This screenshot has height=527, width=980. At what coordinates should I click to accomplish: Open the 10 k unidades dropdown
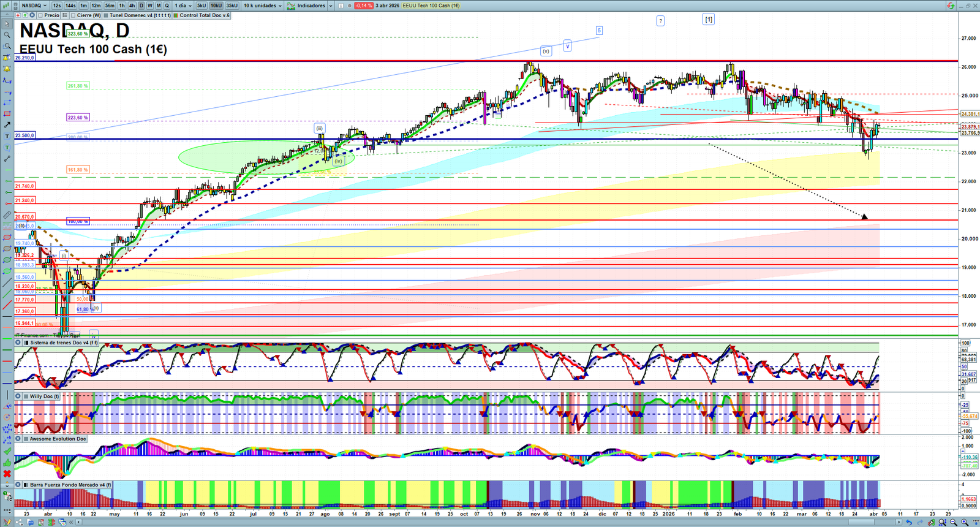pyautogui.click(x=263, y=6)
